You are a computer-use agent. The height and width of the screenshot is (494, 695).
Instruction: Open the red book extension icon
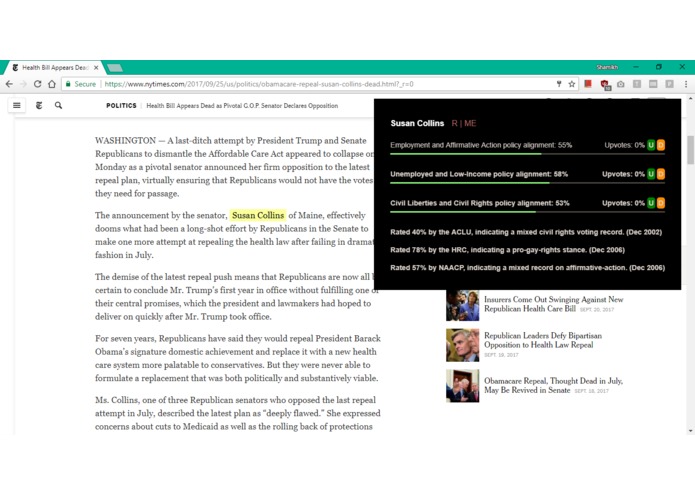click(588, 83)
